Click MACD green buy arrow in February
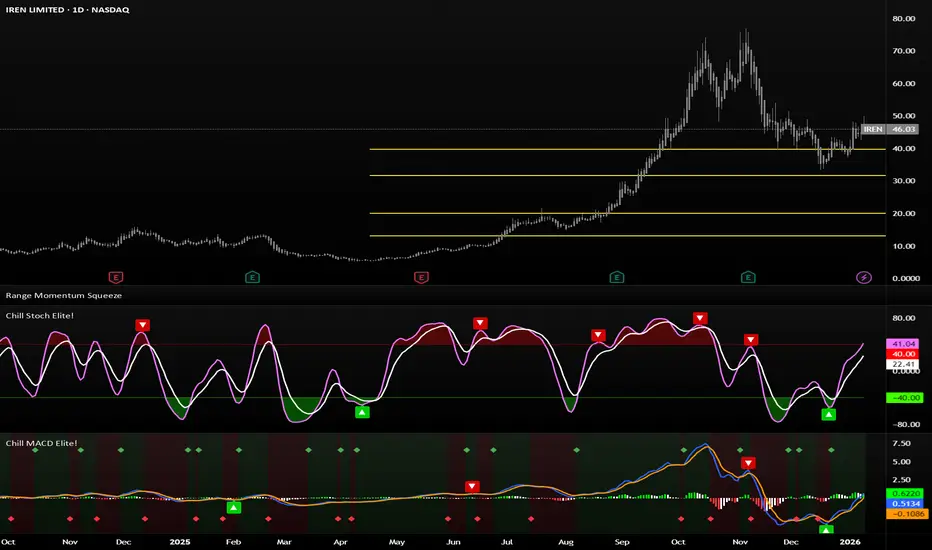 coord(234,508)
